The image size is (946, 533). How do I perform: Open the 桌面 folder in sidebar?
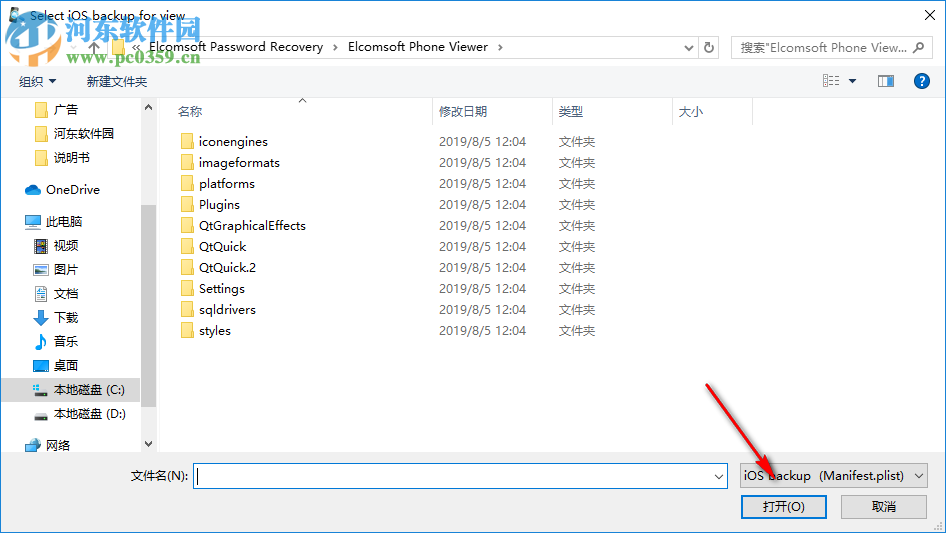(x=56, y=366)
